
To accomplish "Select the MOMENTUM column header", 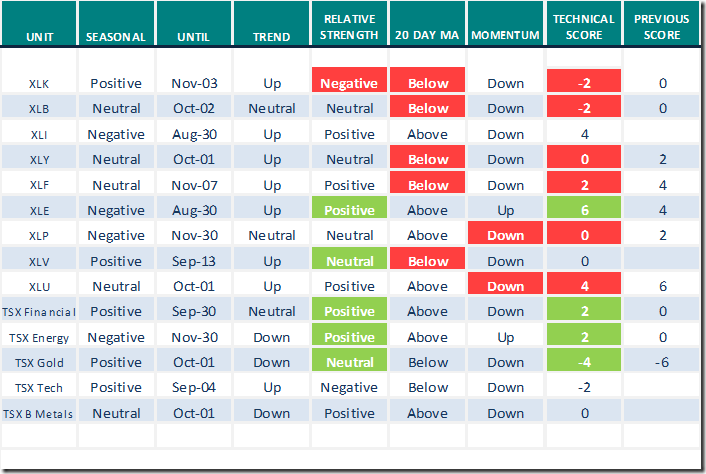I will 505,36.
